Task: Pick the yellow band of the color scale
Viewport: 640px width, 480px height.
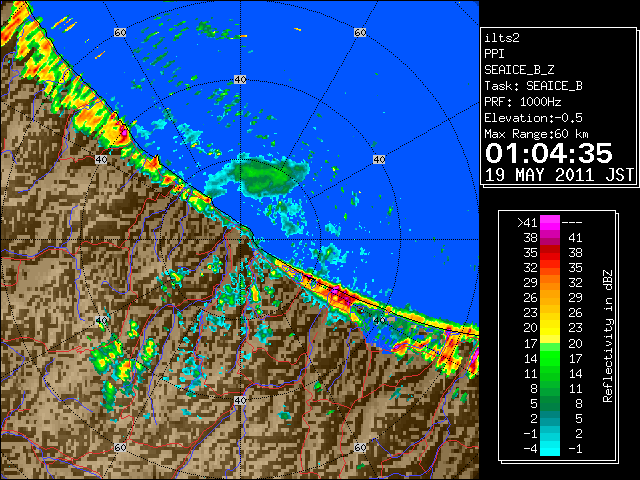Action: (x=550, y=328)
